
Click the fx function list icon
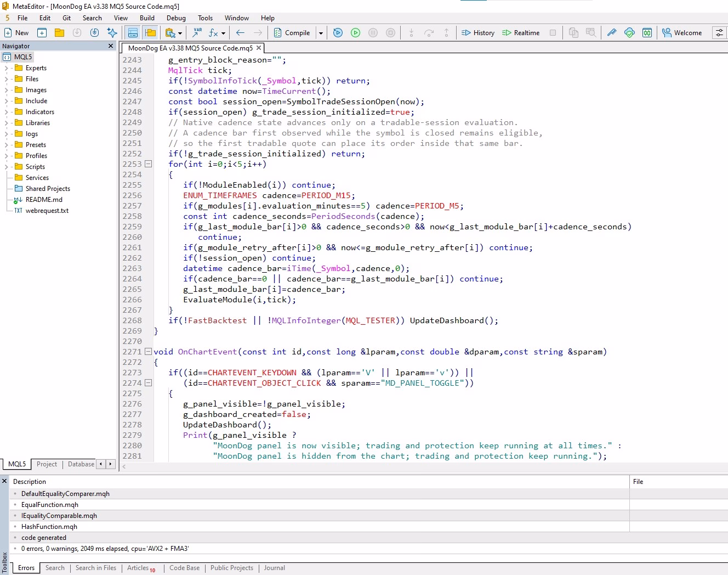[214, 33]
